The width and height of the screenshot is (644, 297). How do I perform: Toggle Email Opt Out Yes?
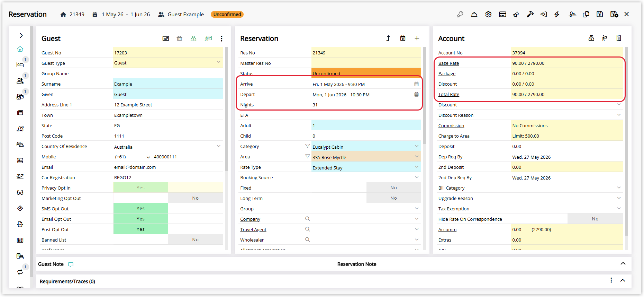tap(140, 219)
